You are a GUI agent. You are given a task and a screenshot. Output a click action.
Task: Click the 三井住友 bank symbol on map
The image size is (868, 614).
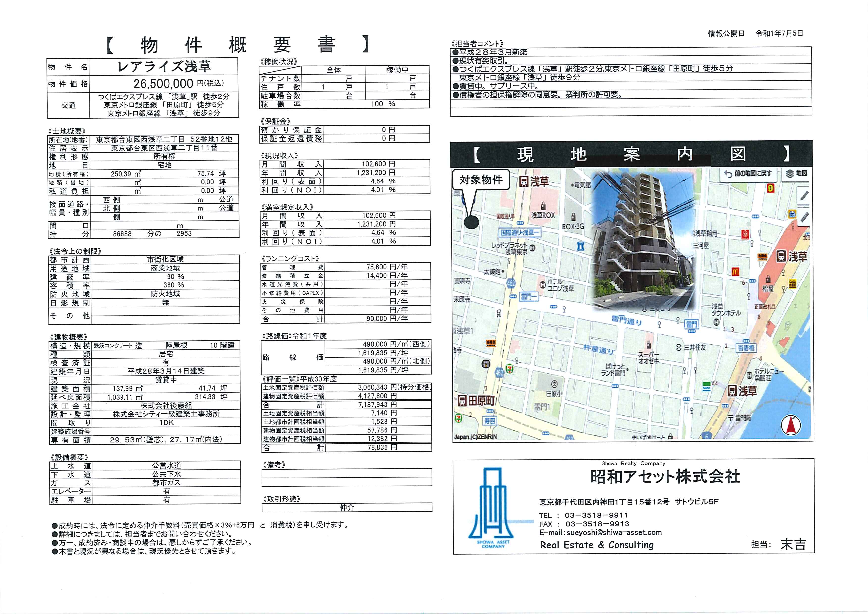(679, 347)
